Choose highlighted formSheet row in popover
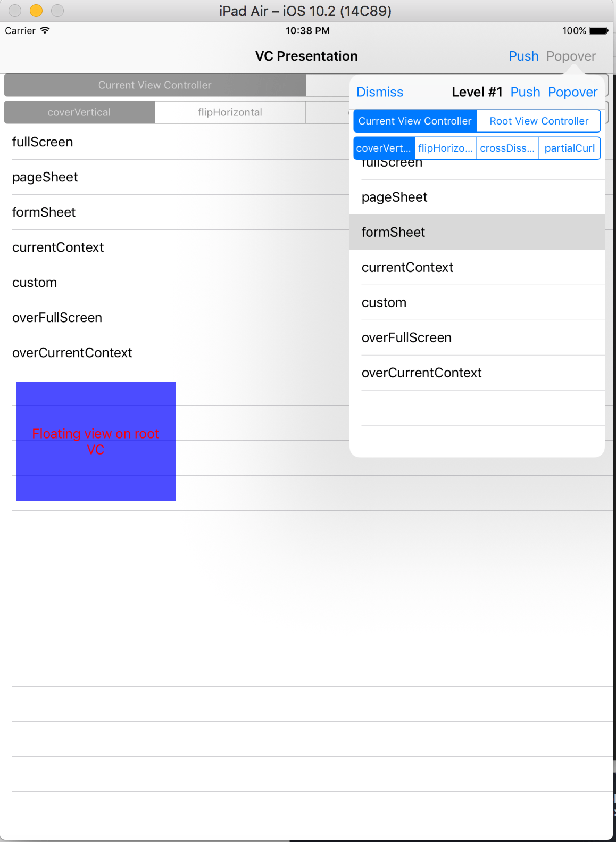This screenshot has height=842, width=616. pos(477,233)
